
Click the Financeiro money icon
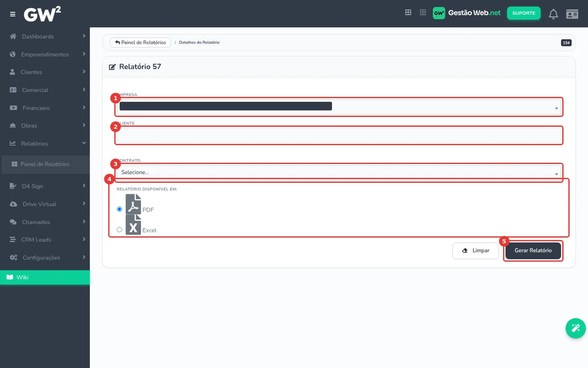pos(13,108)
